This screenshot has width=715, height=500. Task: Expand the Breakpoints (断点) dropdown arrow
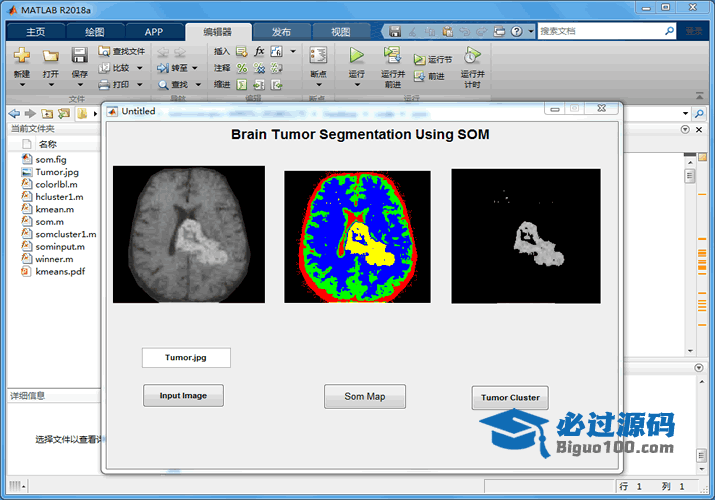tap(318, 85)
